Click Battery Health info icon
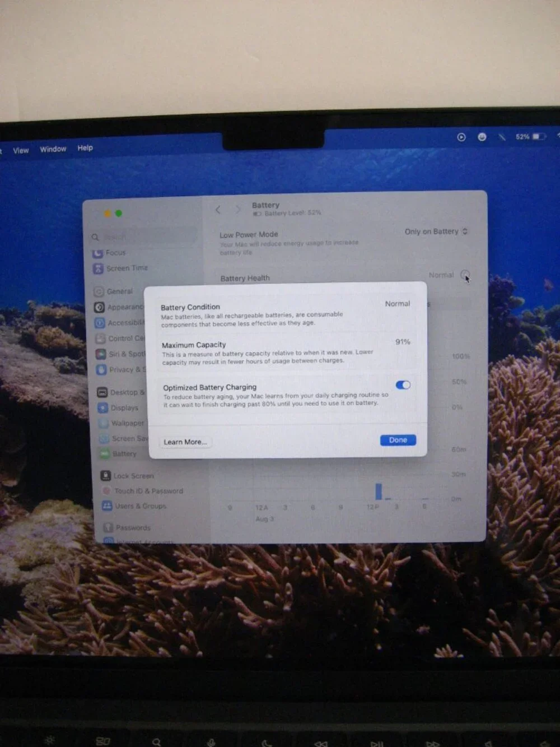This screenshot has width=560, height=747. click(465, 275)
